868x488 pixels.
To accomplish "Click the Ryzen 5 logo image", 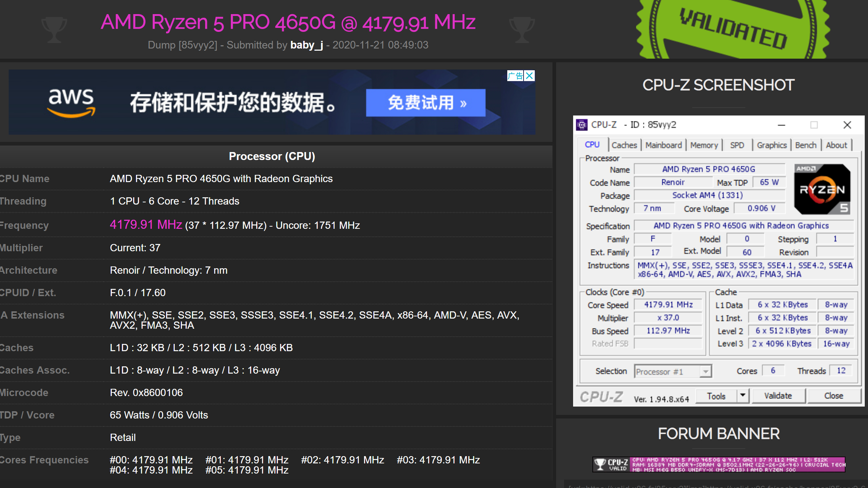I will [822, 189].
